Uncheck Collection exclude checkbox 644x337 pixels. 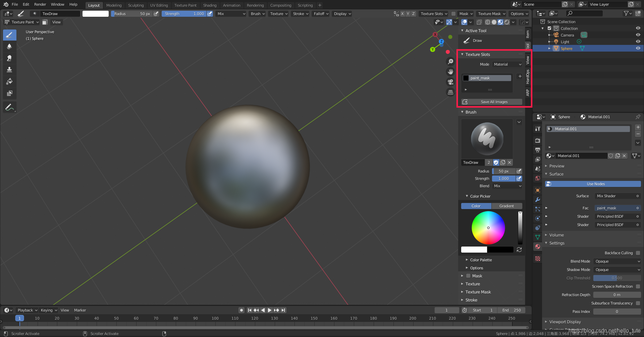(549, 28)
